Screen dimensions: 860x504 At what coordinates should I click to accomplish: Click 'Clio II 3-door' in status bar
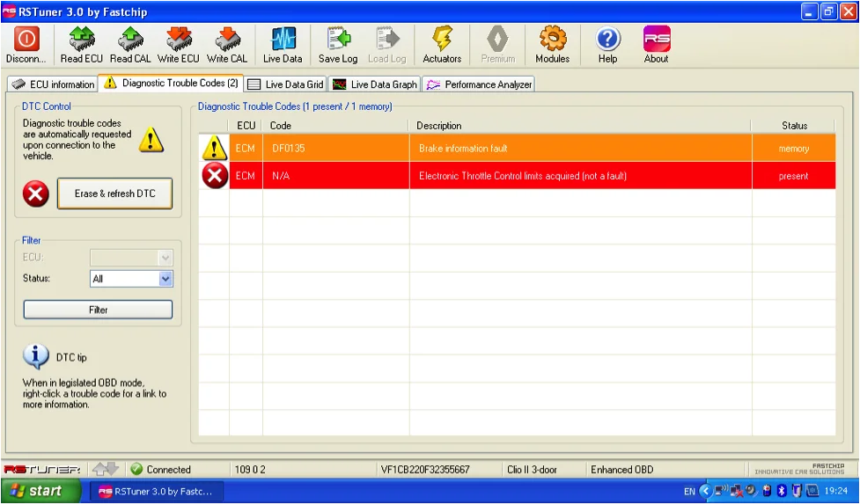(532, 470)
